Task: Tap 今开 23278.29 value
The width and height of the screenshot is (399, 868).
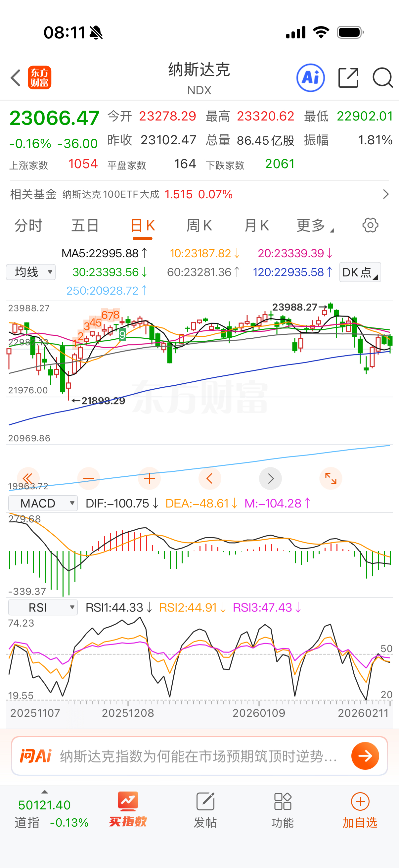Action: pos(167,116)
